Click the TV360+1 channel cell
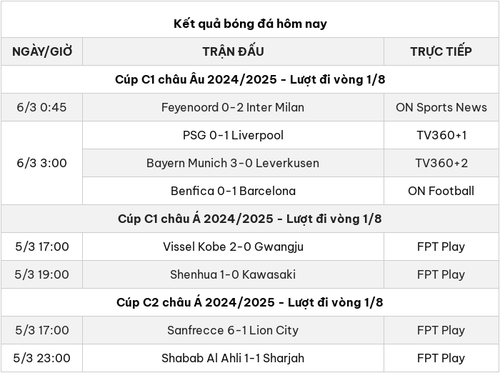Image resolution: width=500 pixels, height=373 pixels. (x=441, y=135)
